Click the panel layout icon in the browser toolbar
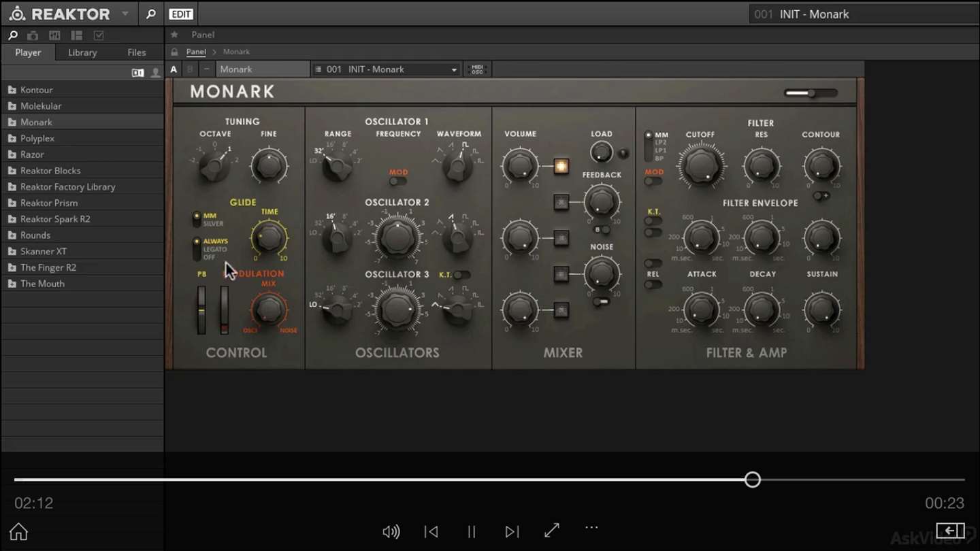The height and width of the screenshot is (551, 980). tap(76, 35)
